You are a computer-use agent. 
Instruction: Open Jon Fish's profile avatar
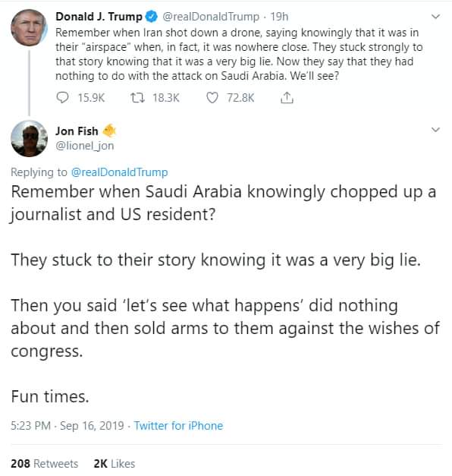[29, 138]
